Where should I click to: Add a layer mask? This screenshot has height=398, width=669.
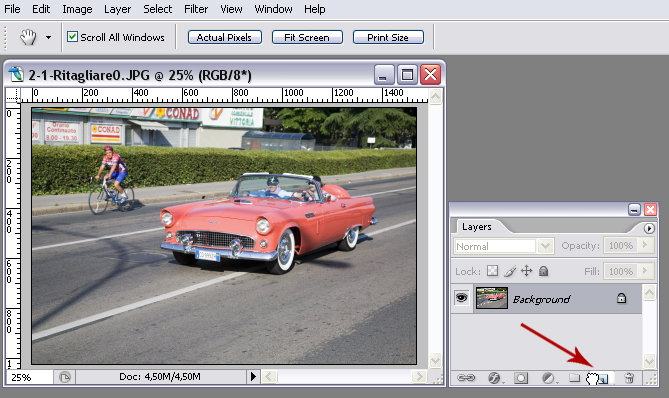tap(521, 378)
